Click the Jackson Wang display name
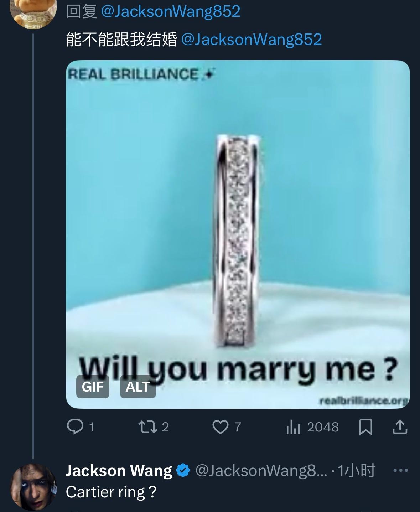420x512 pixels. point(119,471)
